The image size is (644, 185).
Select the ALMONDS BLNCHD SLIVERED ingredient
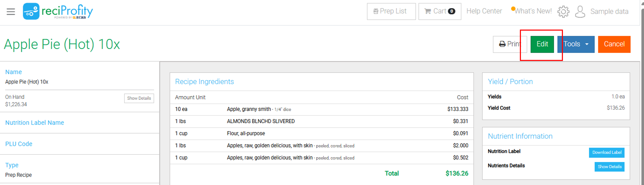coord(261,121)
